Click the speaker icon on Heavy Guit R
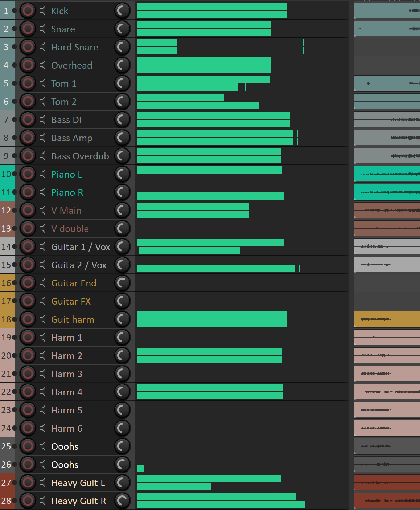The image size is (420, 510). [42, 501]
